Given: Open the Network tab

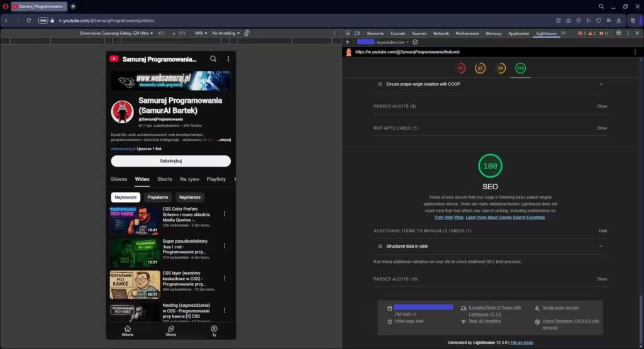Looking at the screenshot, I should [441, 33].
